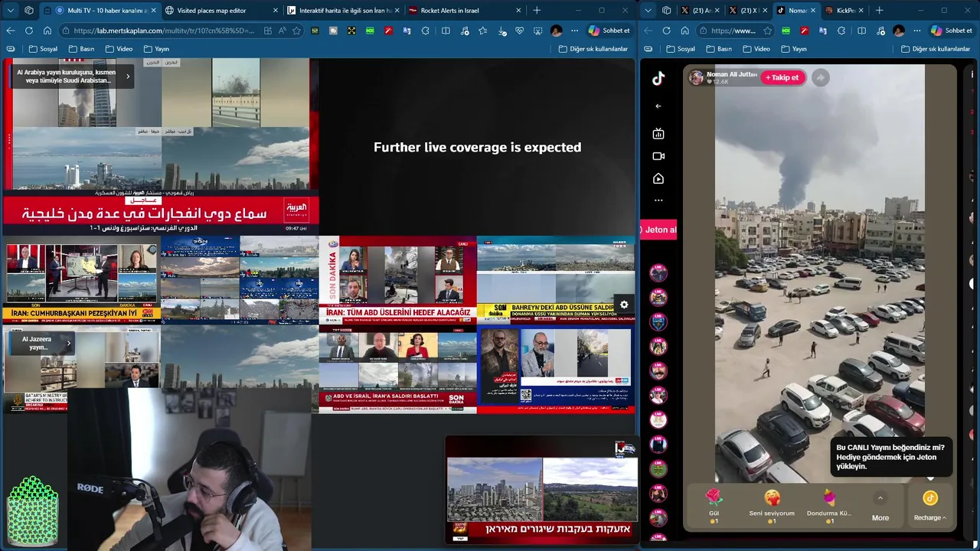Select the Al Arabiya live stream tile
980x551 pixels.
point(160,145)
